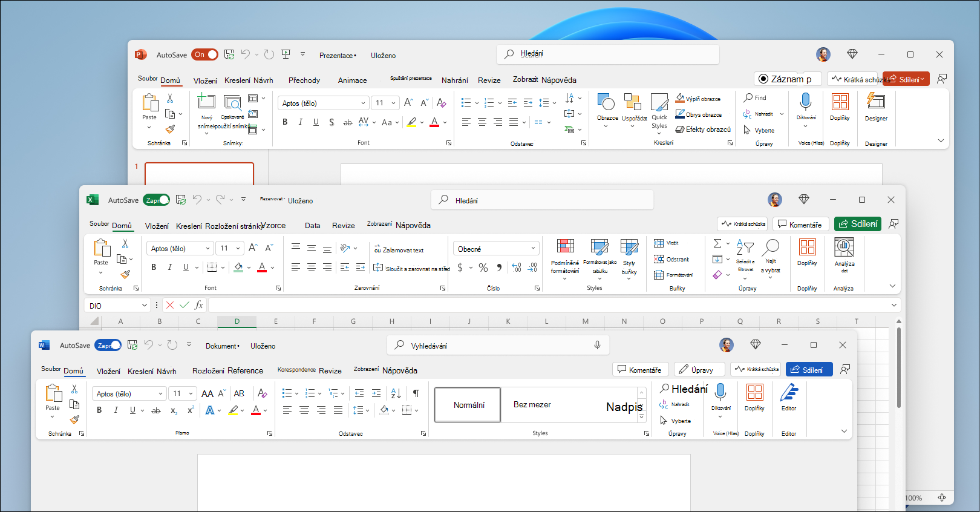Toggle Underline in Word ribbon
This screenshot has height=512, width=980.
pos(132,410)
